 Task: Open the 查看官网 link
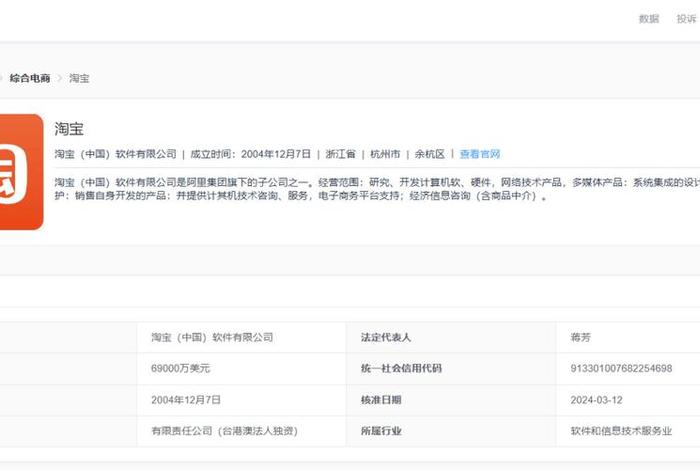(x=480, y=154)
